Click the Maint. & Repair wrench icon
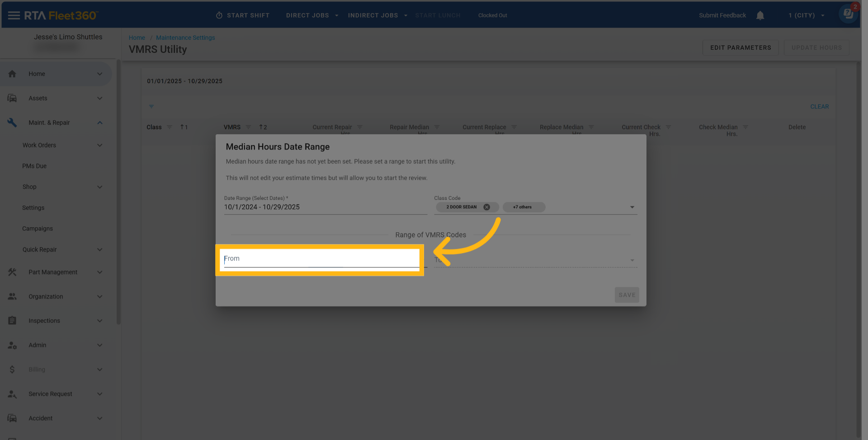Image resolution: width=868 pixels, height=440 pixels. (x=12, y=122)
